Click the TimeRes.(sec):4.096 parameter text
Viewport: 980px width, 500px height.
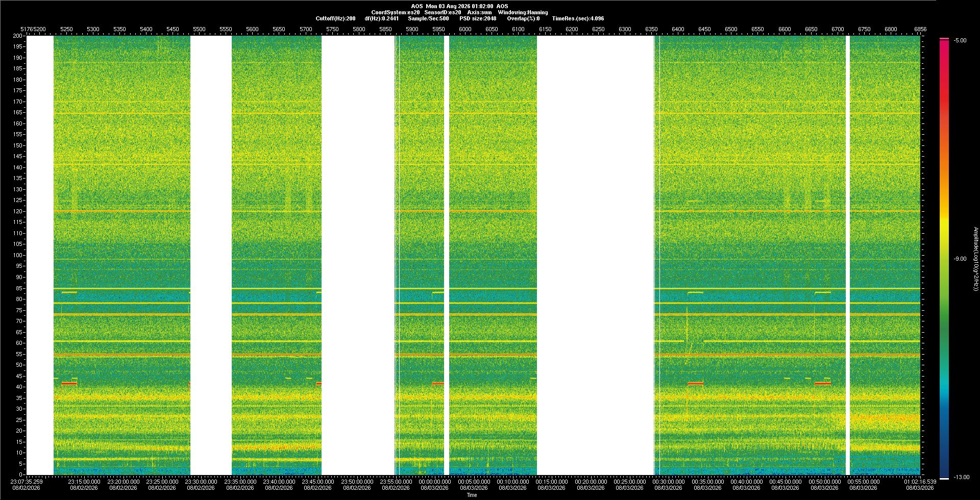578,18
